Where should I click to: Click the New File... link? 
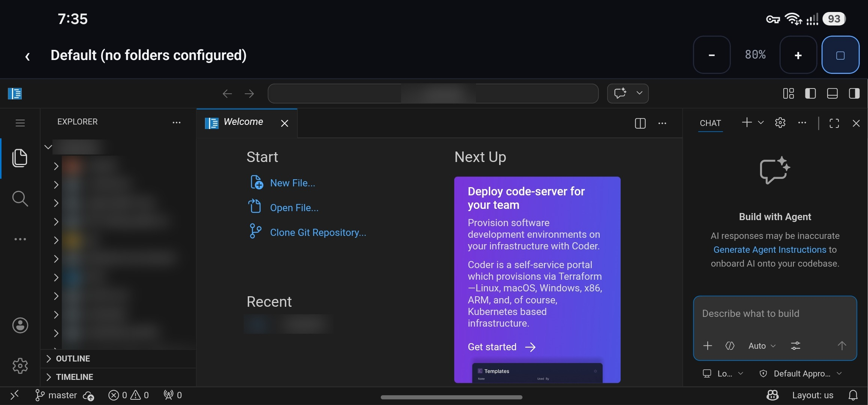coord(292,183)
